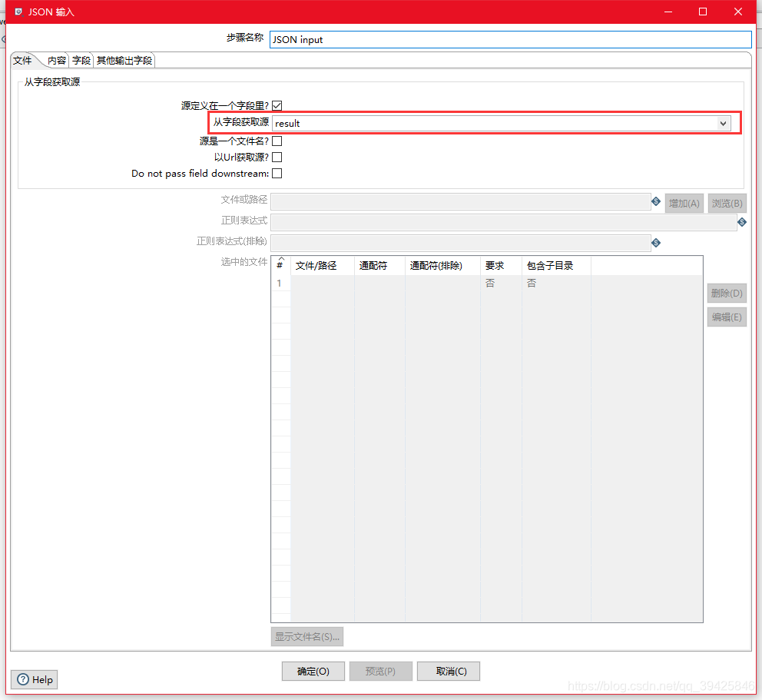The height and width of the screenshot is (700, 762).
Task: Click the 增加(A) button
Action: (684, 202)
